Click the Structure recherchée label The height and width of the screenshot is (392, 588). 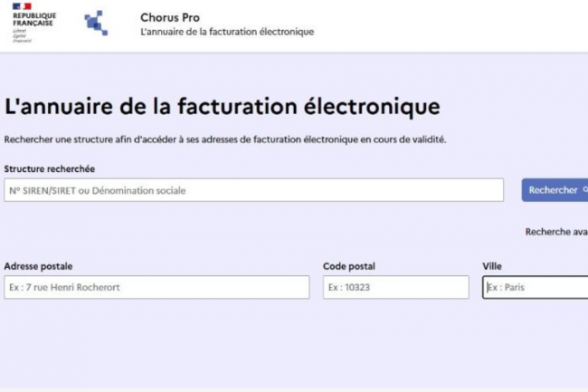(x=50, y=168)
